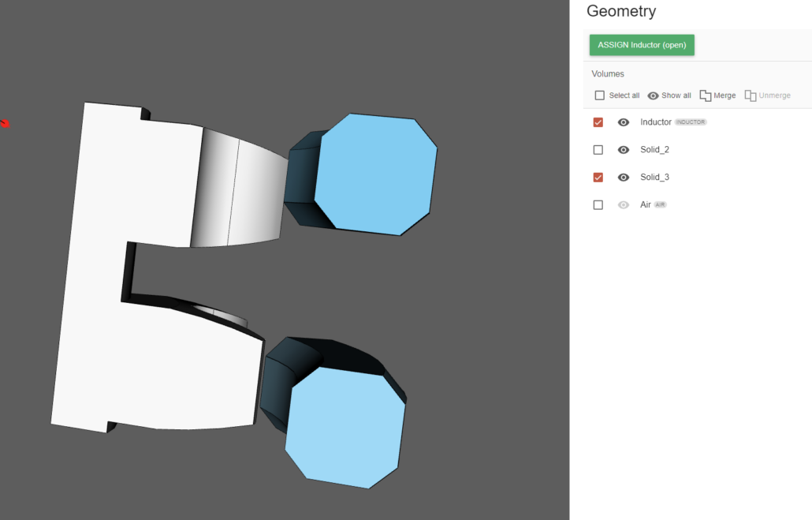Click the Unmerge volumes icon

click(751, 95)
